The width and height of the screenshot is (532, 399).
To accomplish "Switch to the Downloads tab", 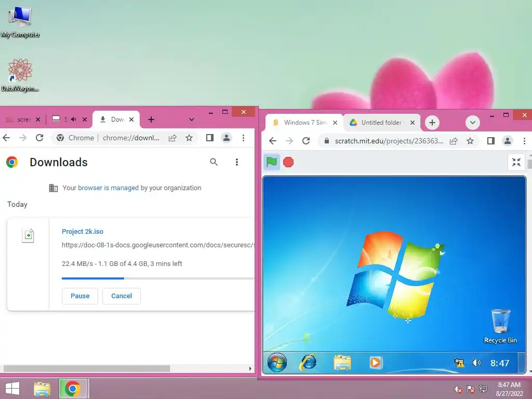I will (x=116, y=119).
